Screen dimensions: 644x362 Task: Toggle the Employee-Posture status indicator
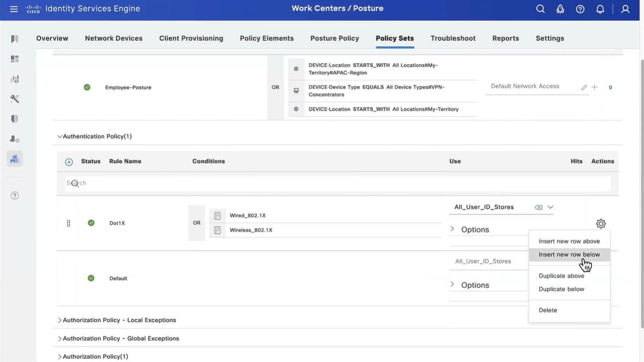point(87,87)
